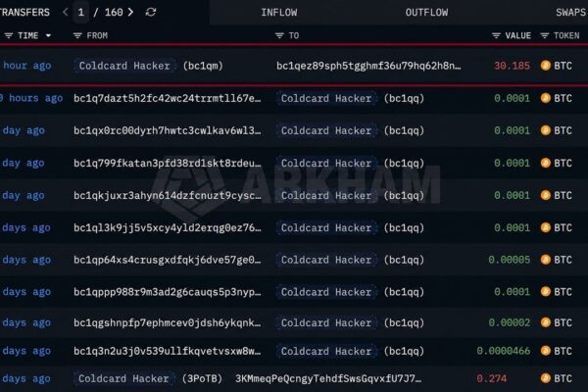The width and height of the screenshot is (588, 392).
Task: Open Coldcard Hacker recipient in bc1qgshnpfp7 row
Action: coord(326,322)
